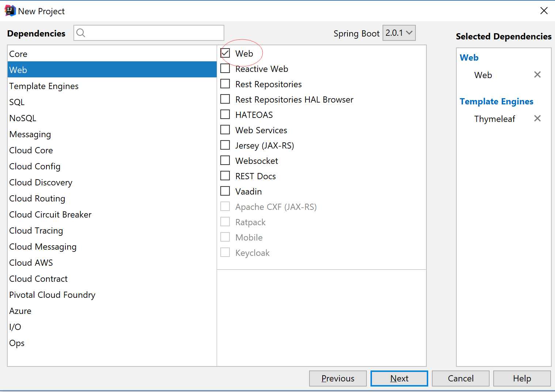
Task: Select the Cloud Messaging category
Action: (x=112, y=246)
